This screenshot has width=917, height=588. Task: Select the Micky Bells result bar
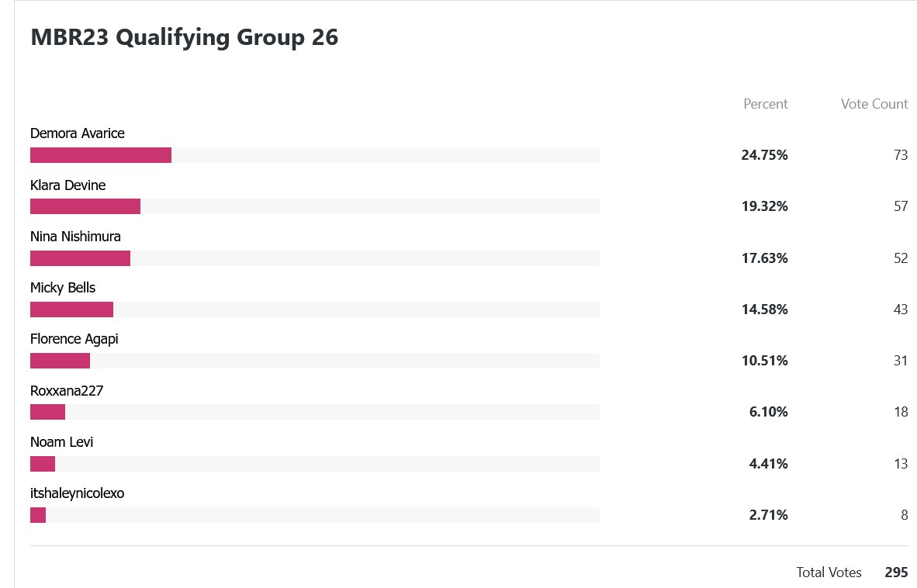click(x=315, y=310)
